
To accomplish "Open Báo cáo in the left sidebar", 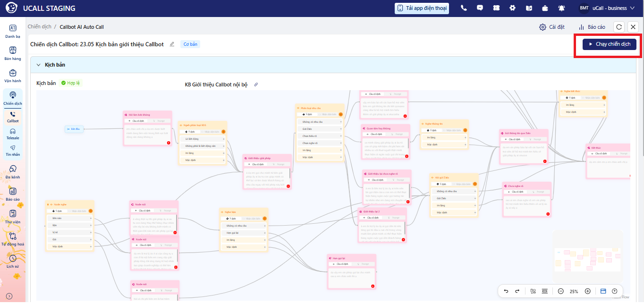I will tap(13, 194).
